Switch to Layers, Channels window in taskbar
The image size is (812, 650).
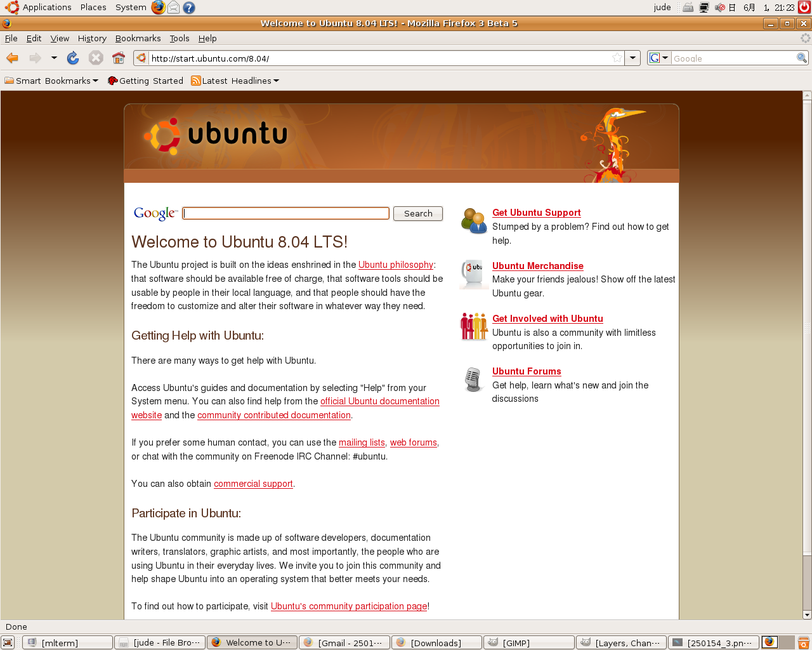pos(621,642)
